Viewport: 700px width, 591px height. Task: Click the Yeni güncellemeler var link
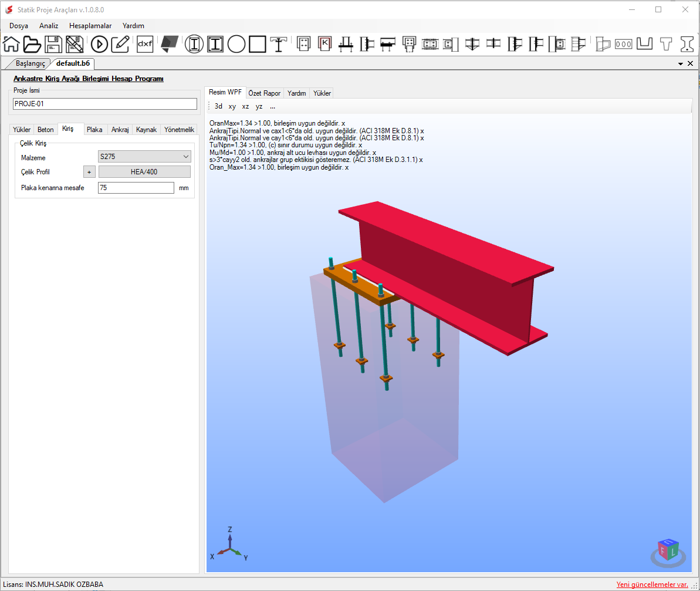[652, 585]
